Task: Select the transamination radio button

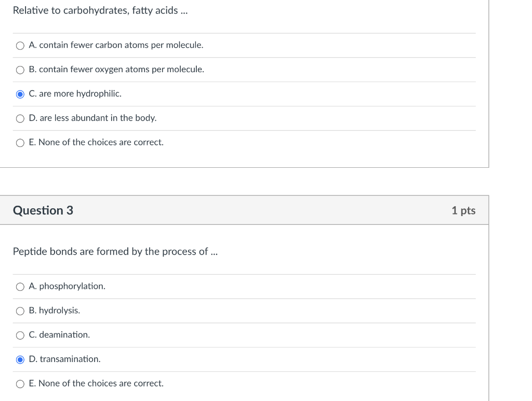Action: 20,359
